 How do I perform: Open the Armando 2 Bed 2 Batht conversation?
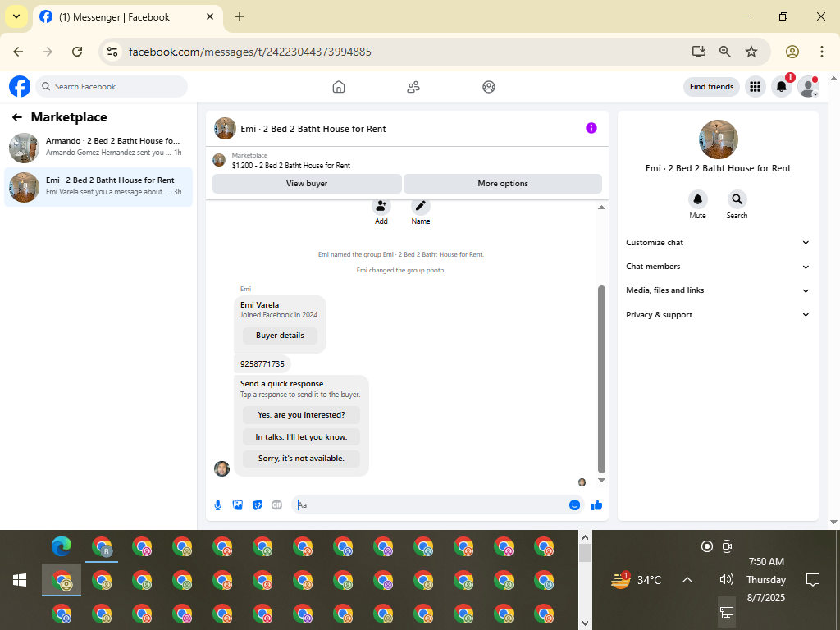tap(98, 148)
